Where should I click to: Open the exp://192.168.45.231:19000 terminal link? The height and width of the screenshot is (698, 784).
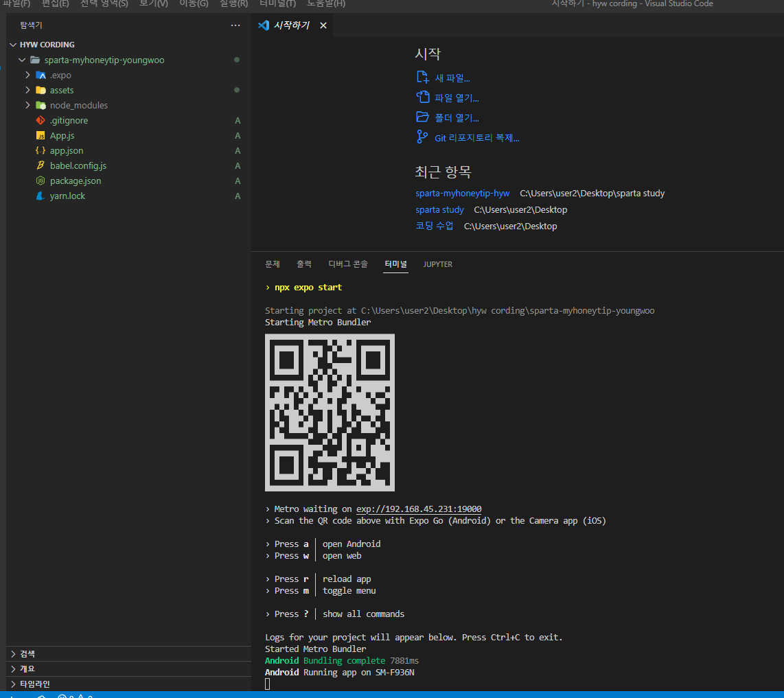tap(419, 509)
